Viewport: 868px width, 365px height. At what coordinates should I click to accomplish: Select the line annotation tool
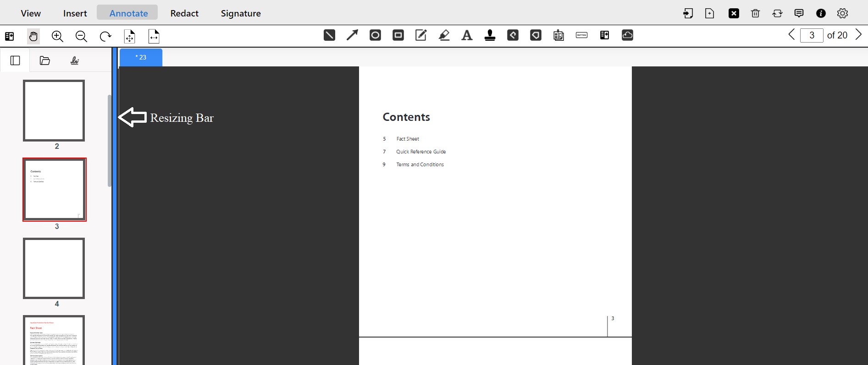pyautogui.click(x=329, y=35)
